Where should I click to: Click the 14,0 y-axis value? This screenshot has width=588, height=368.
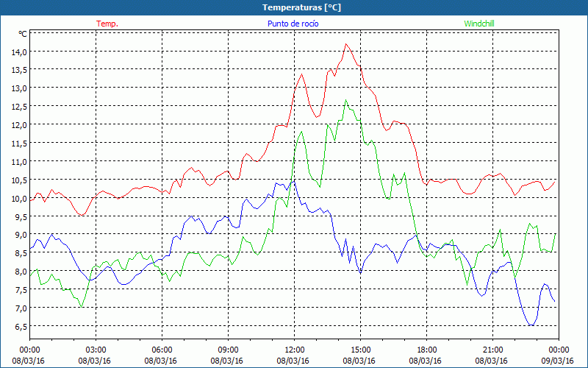click(x=19, y=52)
